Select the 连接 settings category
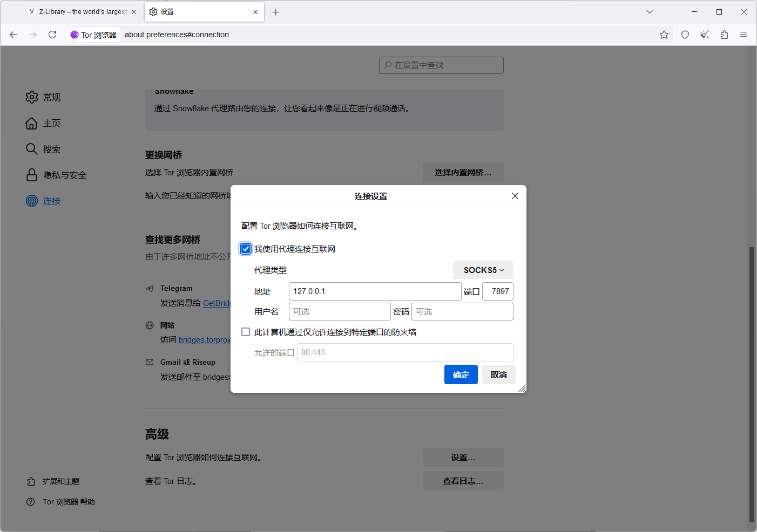 (x=43, y=201)
